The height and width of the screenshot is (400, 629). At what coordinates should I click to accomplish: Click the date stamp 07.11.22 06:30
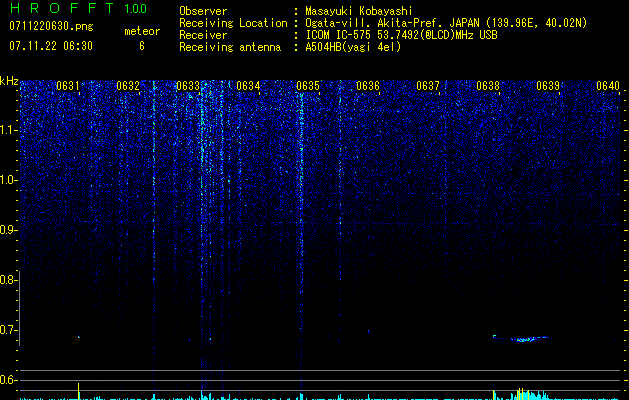click(51, 46)
